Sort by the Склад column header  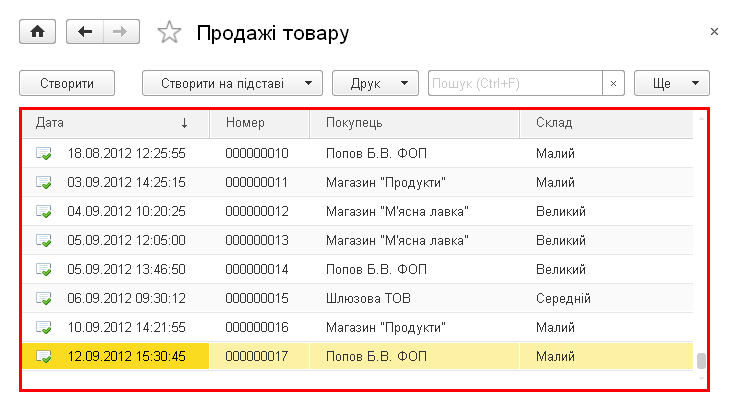(x=606, y=123)
